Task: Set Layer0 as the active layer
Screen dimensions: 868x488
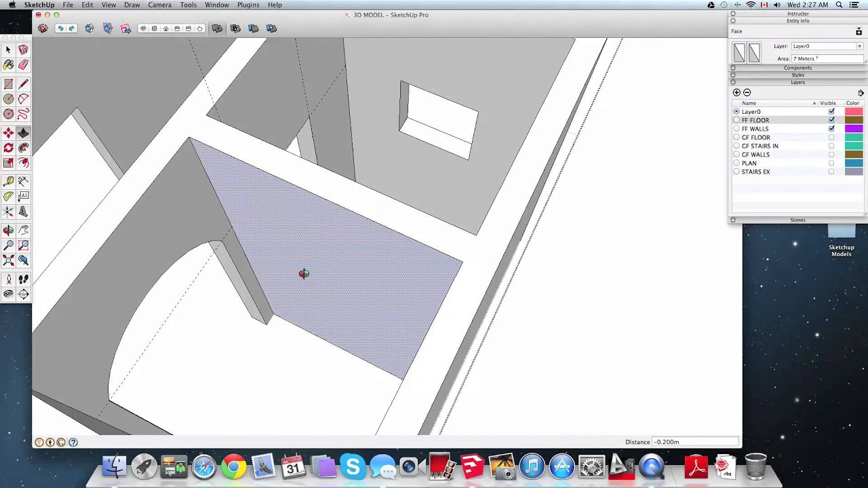Action: click(736, 112)
